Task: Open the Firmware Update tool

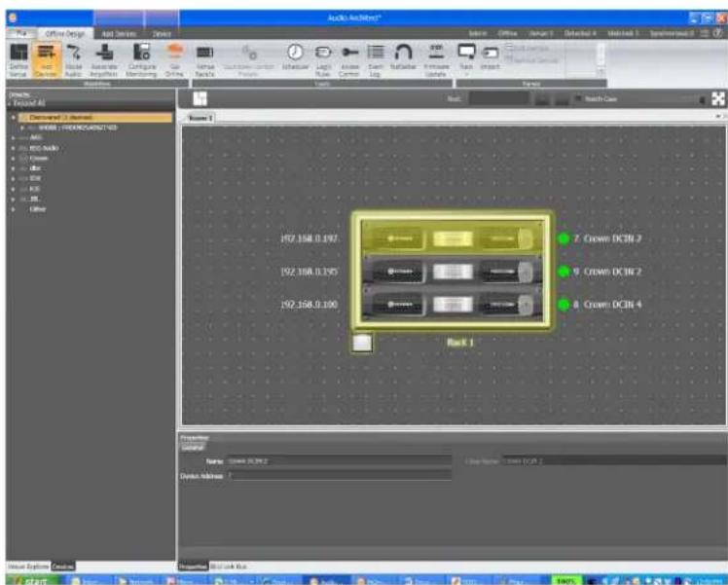Action: pyautogui.click(x=436, y=60)
